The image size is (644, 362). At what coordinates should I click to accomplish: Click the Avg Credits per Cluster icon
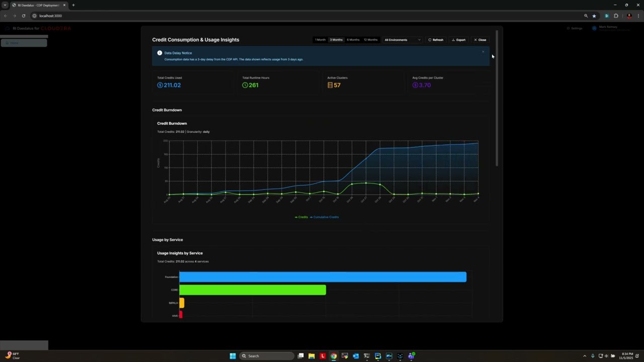(x=415, y=85)
